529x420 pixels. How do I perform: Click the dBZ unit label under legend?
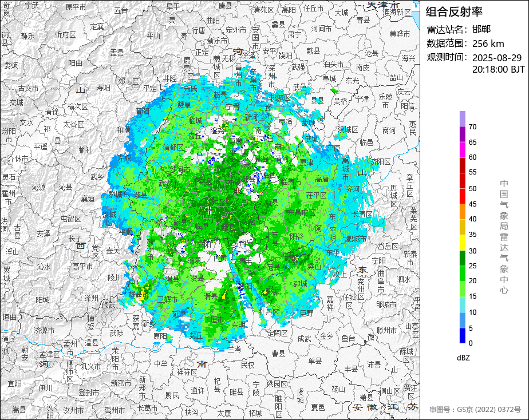click(463, 358)
